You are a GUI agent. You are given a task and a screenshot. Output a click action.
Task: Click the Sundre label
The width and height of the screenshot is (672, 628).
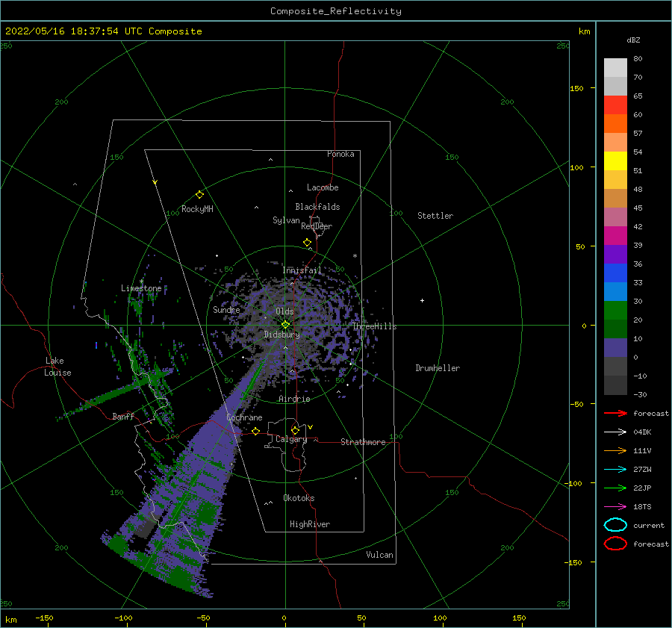coord(227,309)
